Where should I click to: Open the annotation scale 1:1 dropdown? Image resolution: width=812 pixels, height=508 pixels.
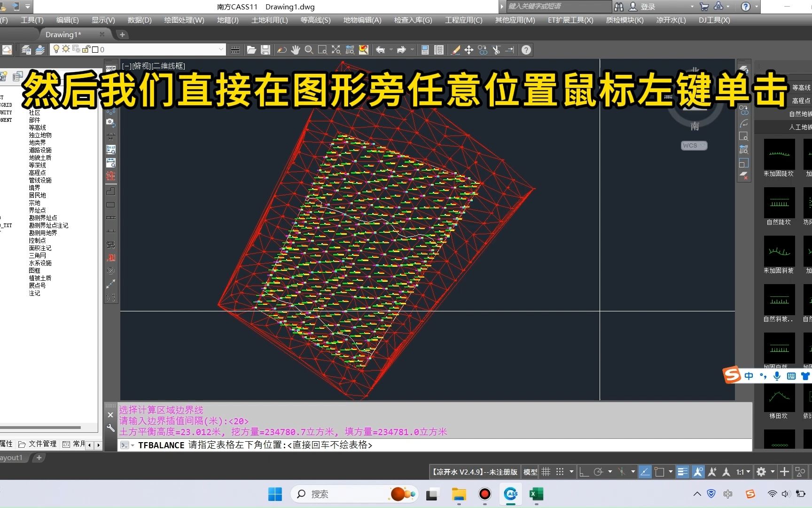pos(743,472)
